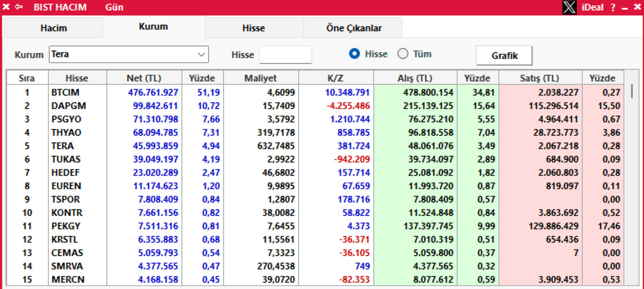Click the K/Z value -942.209
Image resolution: width=644 pixels, height=289 pixels.
352,159
